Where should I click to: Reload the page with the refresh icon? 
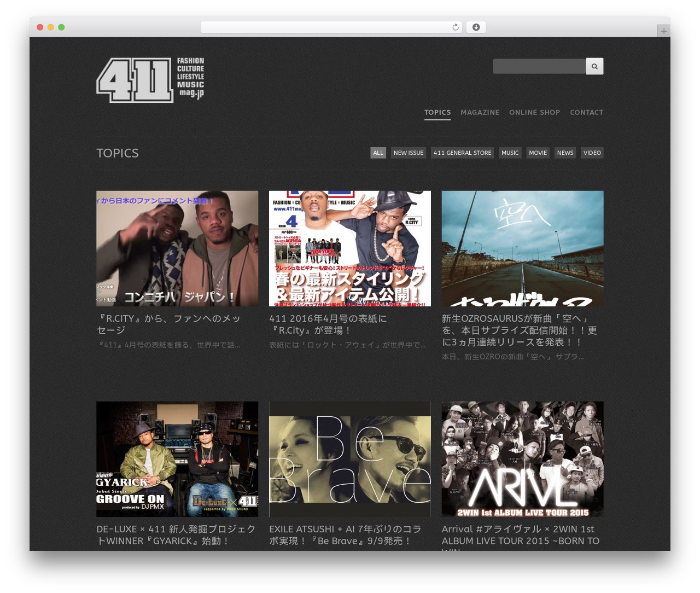coord(455,27)
